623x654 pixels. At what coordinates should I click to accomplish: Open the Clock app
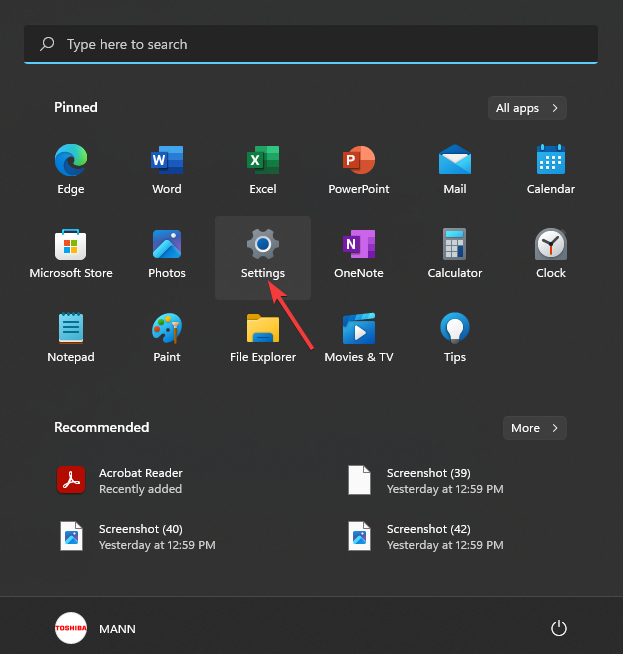pos(550,254)
